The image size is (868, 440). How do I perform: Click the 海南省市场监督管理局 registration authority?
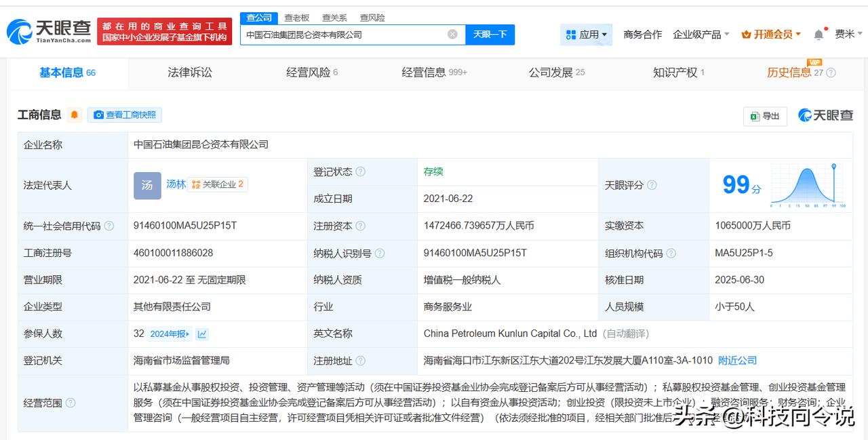click(182, 361)
